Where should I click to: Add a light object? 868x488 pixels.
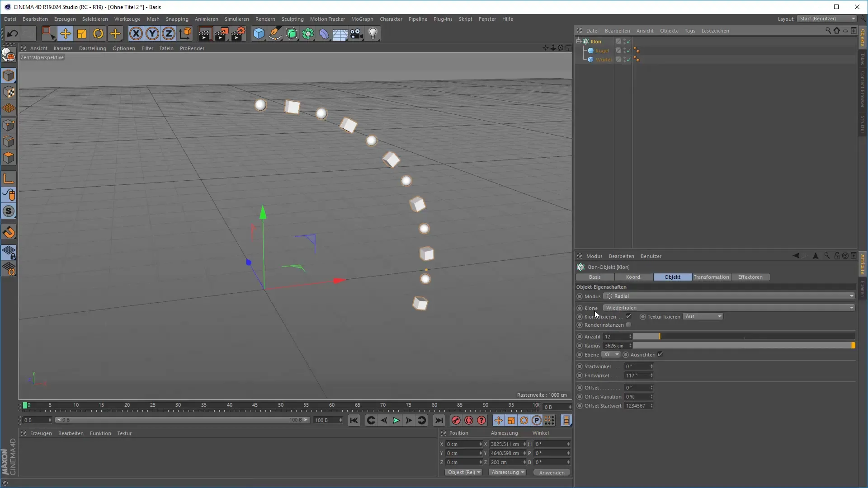373,33
